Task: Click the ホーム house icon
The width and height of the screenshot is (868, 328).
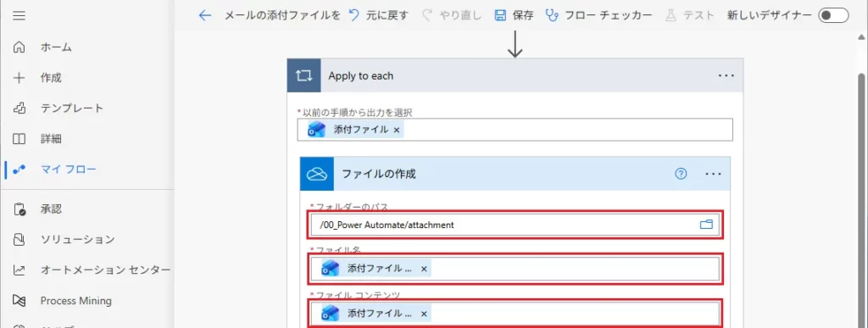Action: click(19, 47)
